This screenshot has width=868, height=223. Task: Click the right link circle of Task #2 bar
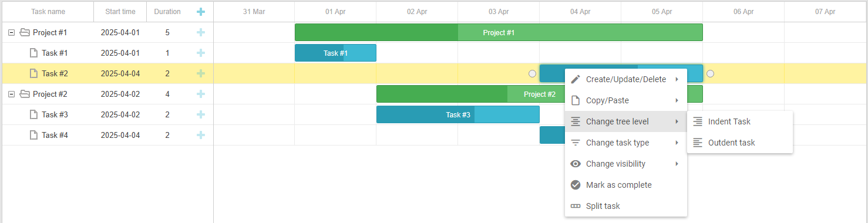(710, 73)
